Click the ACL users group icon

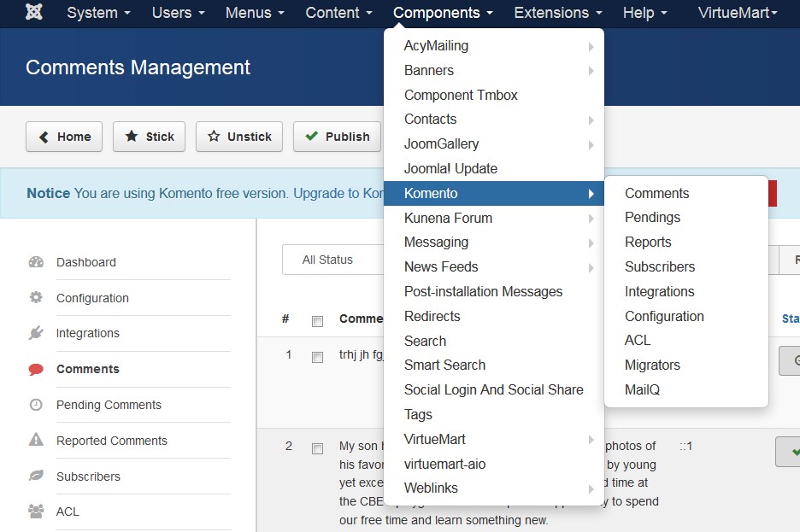(x=36, y=512)
